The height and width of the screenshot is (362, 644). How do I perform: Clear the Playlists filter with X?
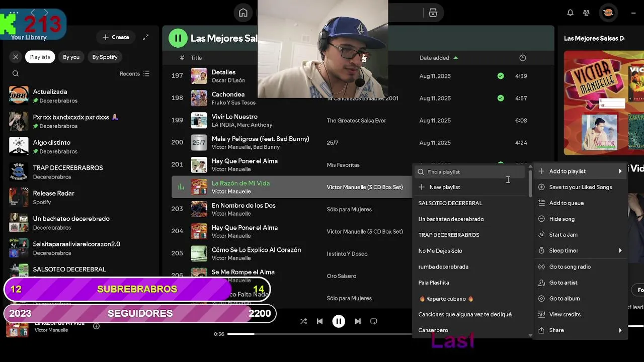(16, 57)
